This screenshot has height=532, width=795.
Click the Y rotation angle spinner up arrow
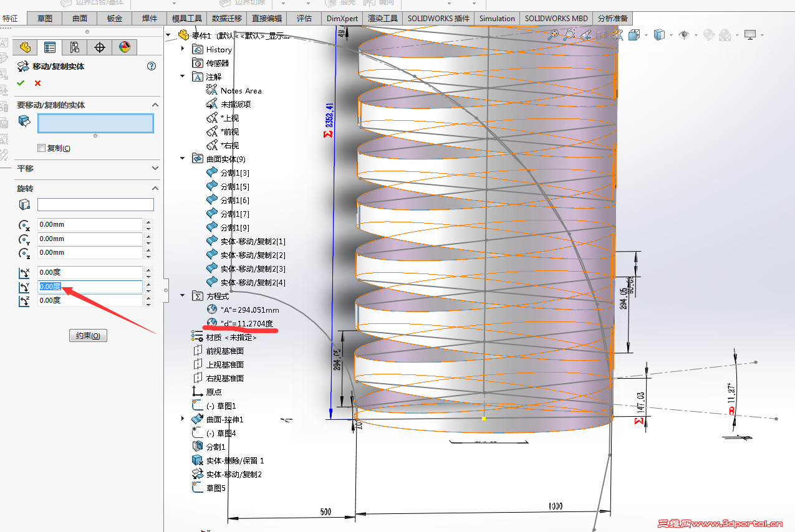[148, 283]
